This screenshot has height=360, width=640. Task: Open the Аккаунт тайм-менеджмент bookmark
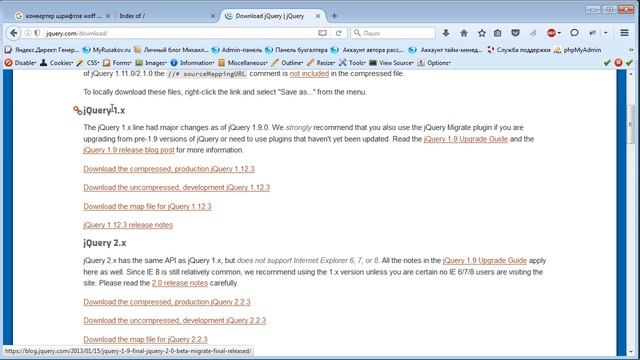pos(446,50)
